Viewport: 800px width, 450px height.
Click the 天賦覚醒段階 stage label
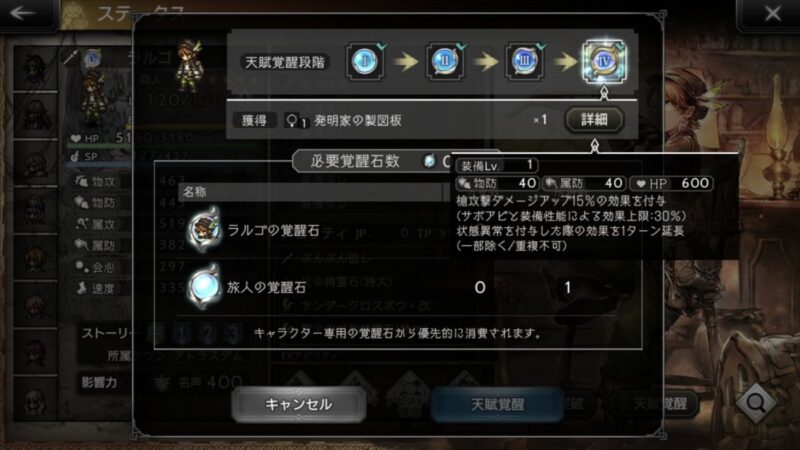[x=285, y=62]
